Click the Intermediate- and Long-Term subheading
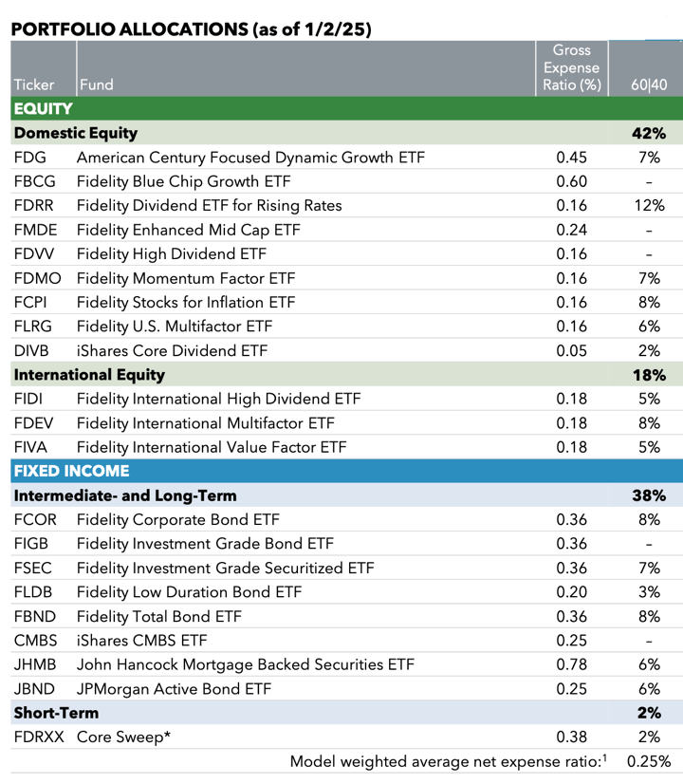683x784 pixels. 125,495
